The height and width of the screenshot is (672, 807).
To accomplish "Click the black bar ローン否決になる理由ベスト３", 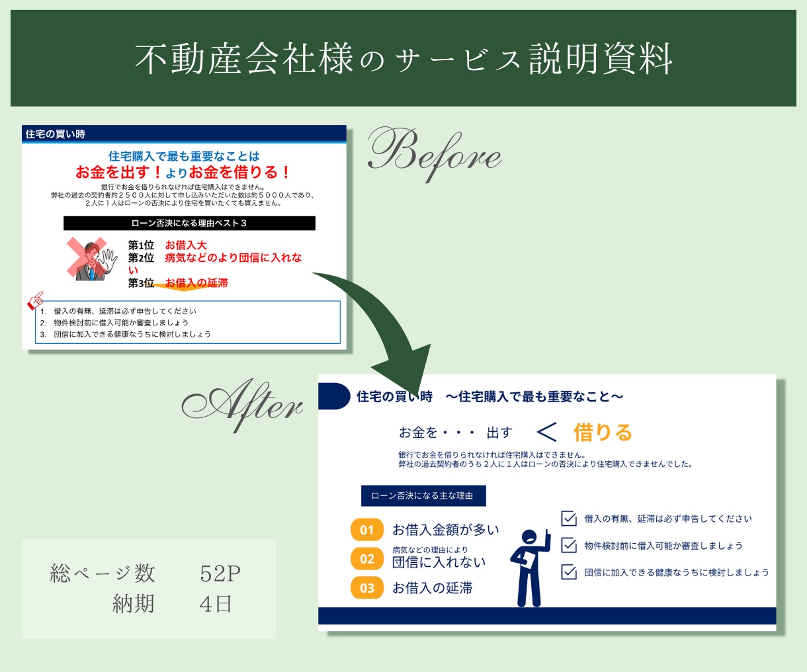I will pyautogui.click(x=189, y=223).
